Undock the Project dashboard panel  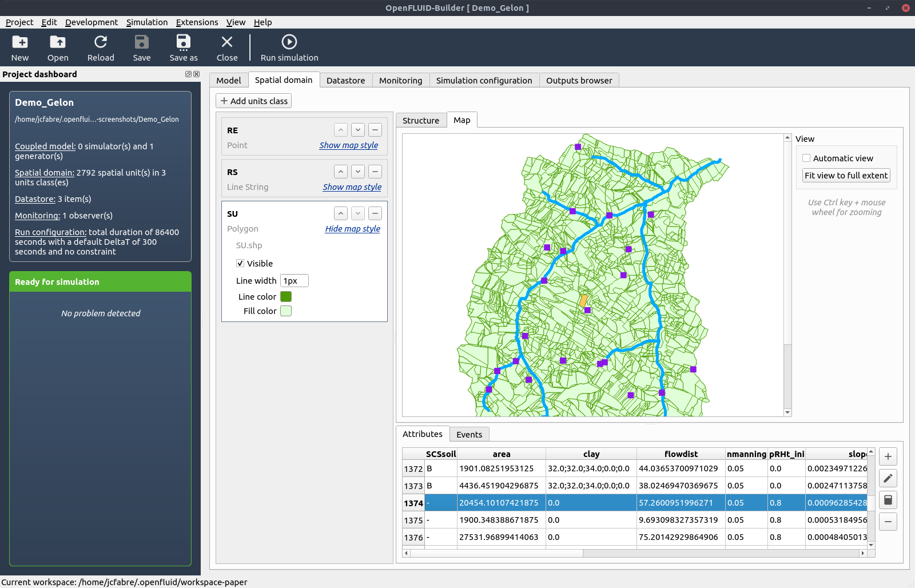(188, 74)
